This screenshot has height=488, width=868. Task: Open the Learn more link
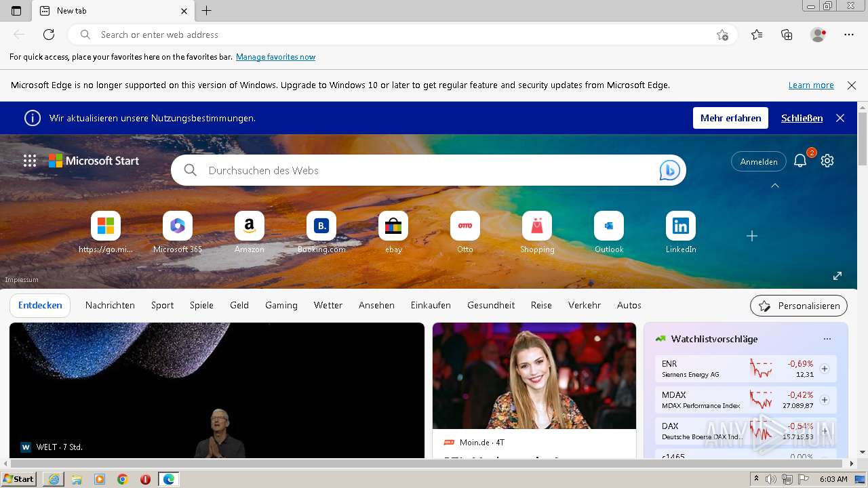pos(811,85)
